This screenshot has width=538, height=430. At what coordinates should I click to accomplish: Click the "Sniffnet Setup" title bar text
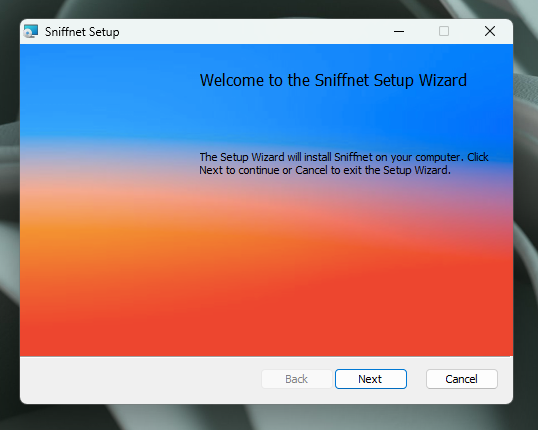pos(82,32)
